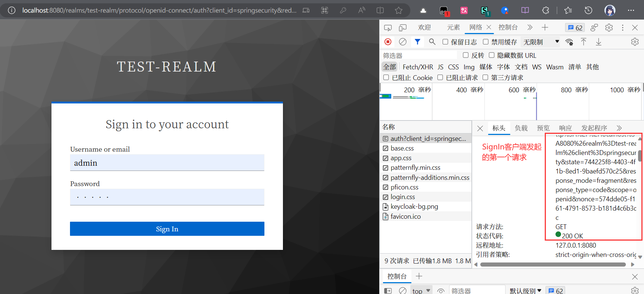The image size is (644, 294).
Task: Filter requests by CSS type
Action: click(453, 67)
